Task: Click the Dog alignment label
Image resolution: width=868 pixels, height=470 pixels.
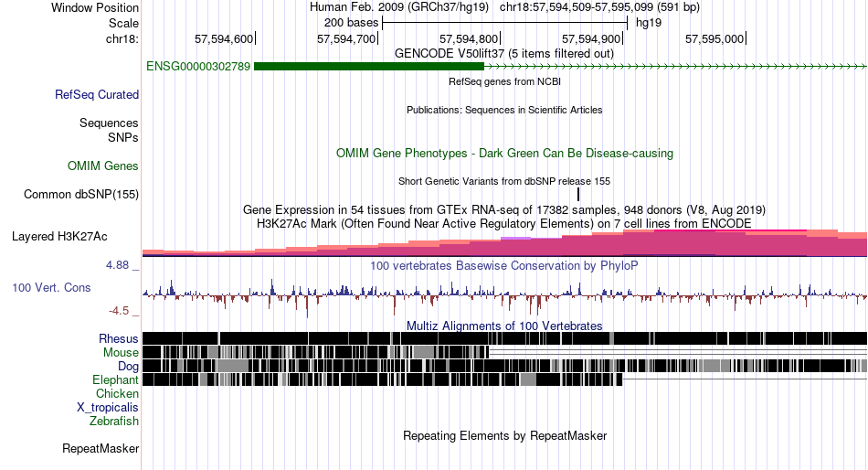Action: point(129,367)
